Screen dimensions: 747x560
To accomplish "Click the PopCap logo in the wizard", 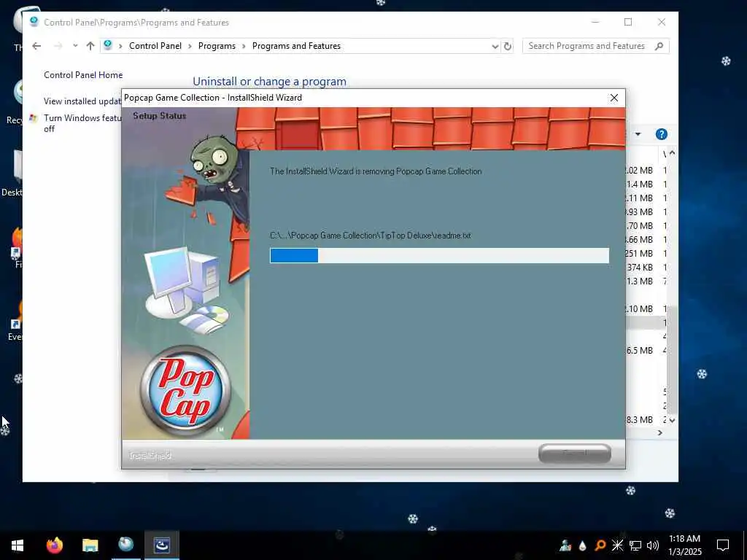I will pos(185,391).
